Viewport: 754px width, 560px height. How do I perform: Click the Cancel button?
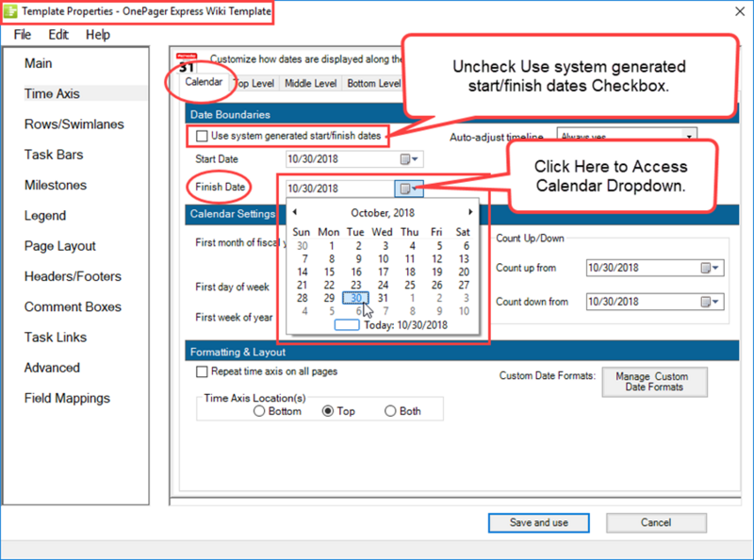click(x=656, y=523)
